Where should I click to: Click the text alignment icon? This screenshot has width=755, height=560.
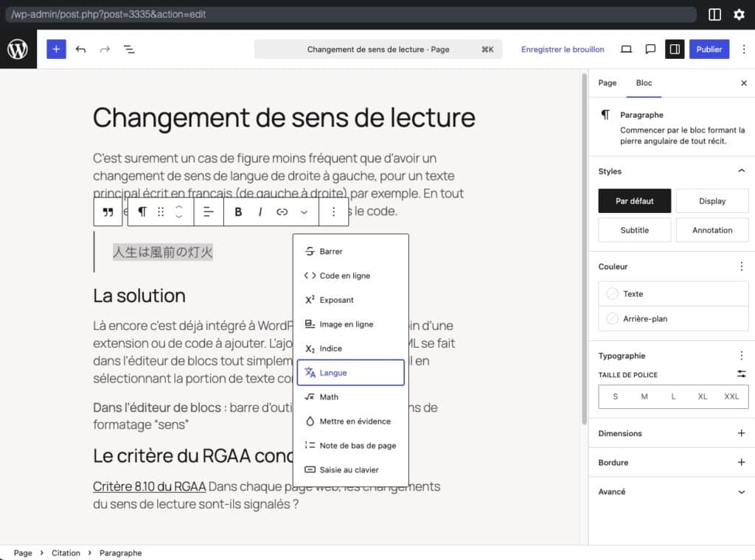tap(209, 212)
